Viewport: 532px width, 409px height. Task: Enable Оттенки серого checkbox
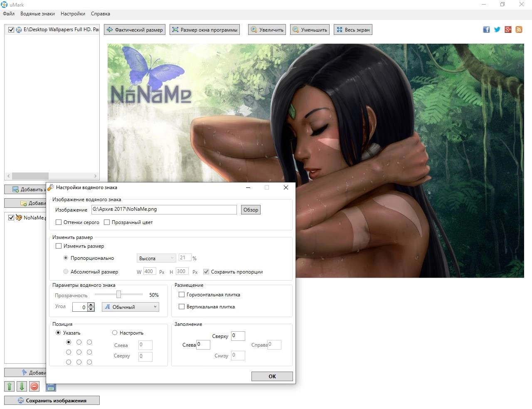(59, 222)
